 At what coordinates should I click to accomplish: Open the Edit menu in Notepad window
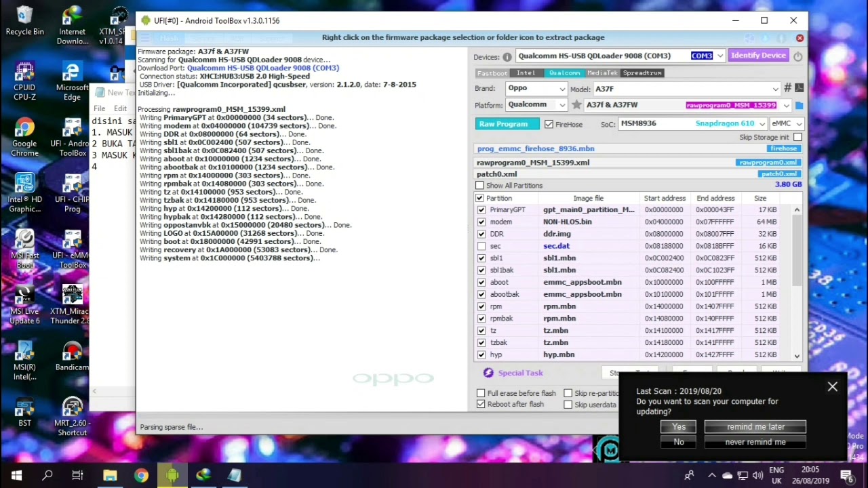coord(120,108)
